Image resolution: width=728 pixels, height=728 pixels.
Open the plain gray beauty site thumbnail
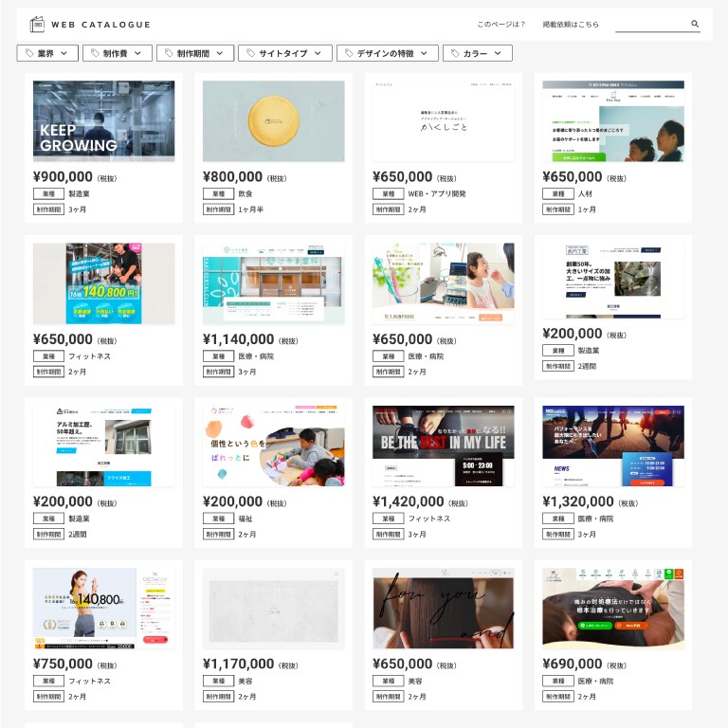point(273,609)
